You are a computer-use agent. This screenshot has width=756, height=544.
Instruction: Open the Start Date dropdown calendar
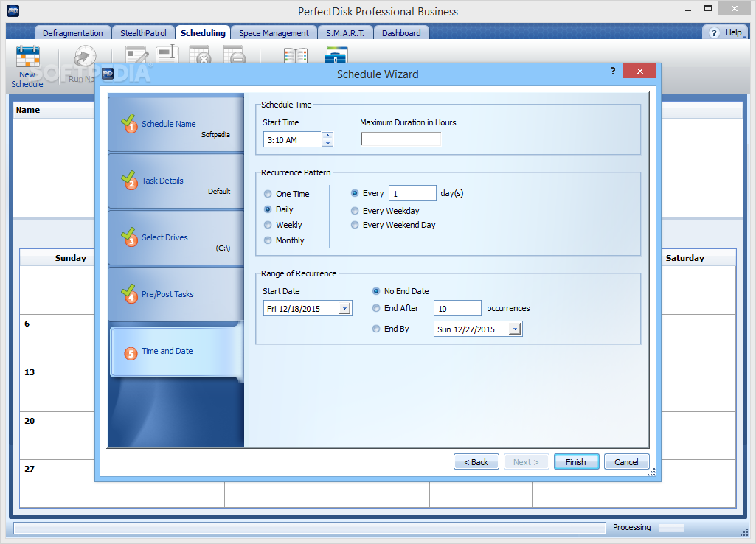[x=344, y=308]
